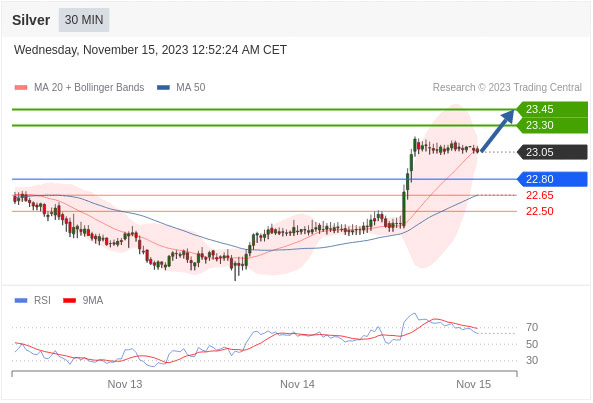Click the Silver chart title
The width and height of the screenshot is (593, 403).
pos(31,20)
